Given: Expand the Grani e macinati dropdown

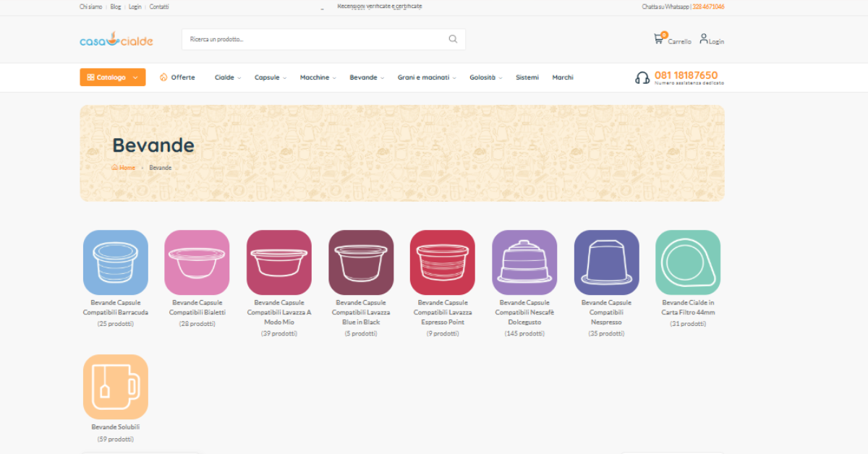Looking at the screenshot, I should point(427,77).
